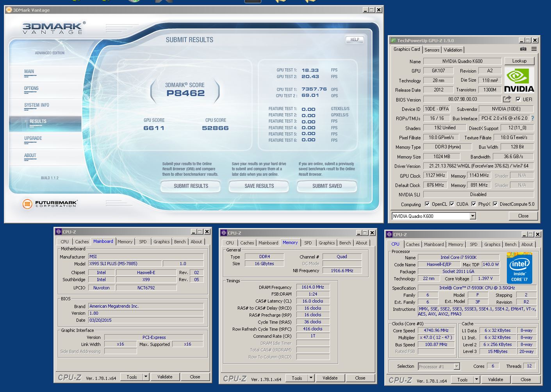This screenshot has width=551, height=392.
Task: Click Validate in the Memory CPU-Z window
Action: click(x=330, y=378)
